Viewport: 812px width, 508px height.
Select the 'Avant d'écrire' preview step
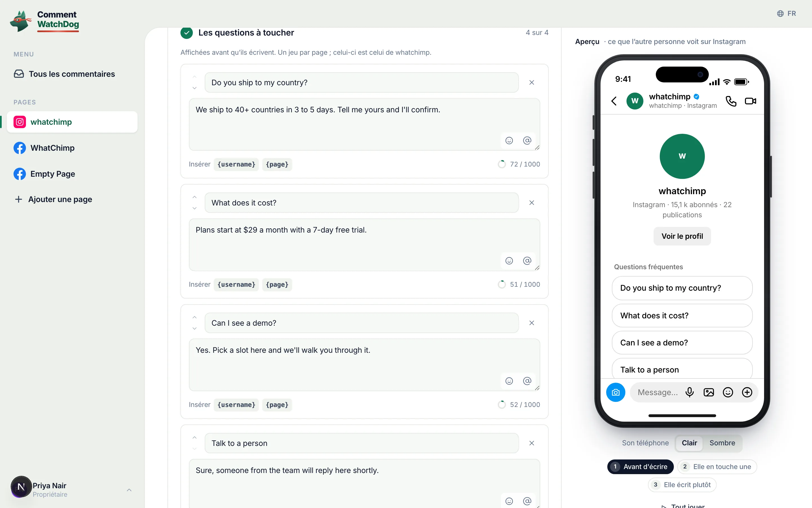(x=640, y=467)
